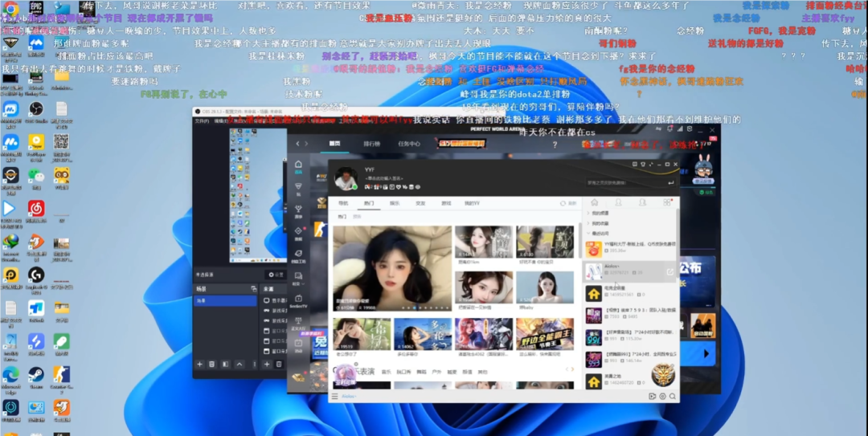This screenshot has width=868, height=436.
Task: Add a source with plus button in OBS sources
Action: click(266, 364)
